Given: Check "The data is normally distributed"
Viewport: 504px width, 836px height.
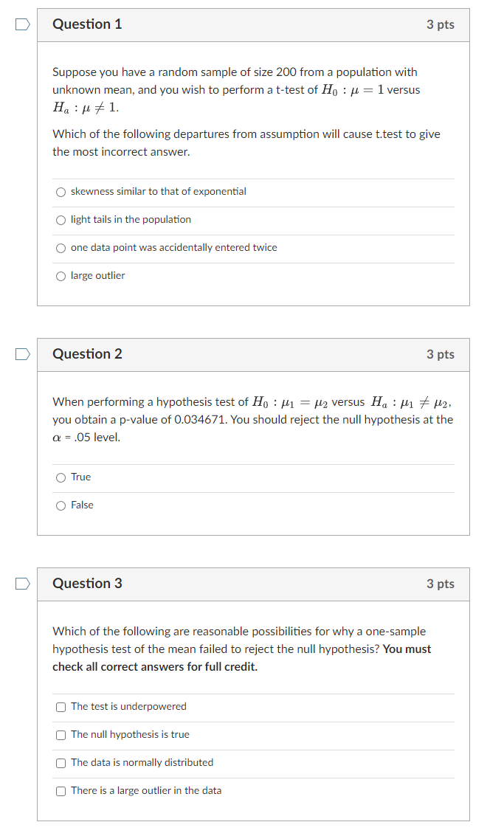Looking at the screenshot, I should point(61,763).
